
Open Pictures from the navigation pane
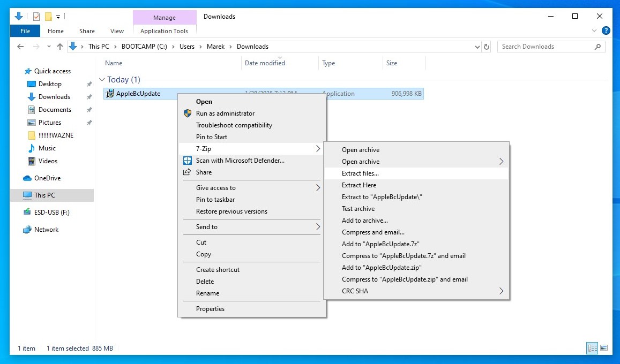[x=50, y=123]
